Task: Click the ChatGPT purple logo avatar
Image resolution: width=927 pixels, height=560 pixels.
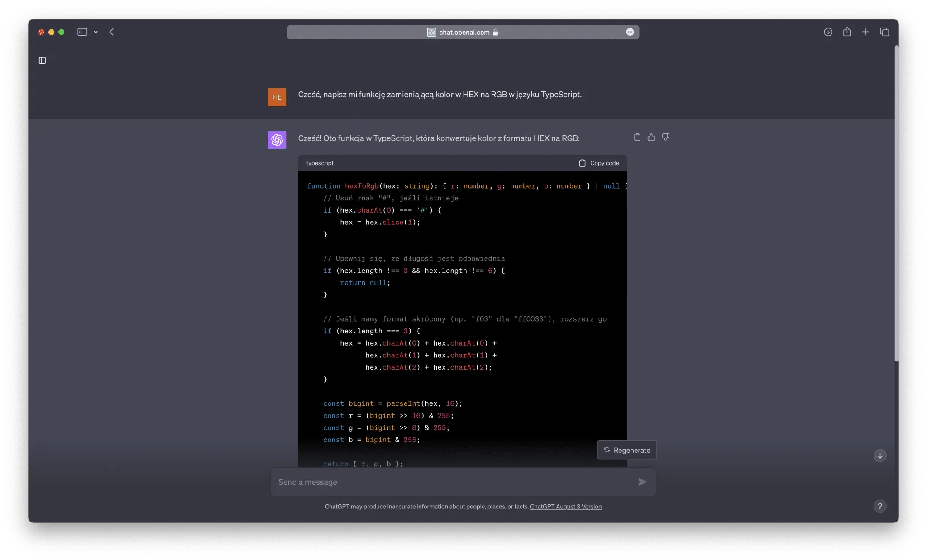Action: [x=277, y=140]
